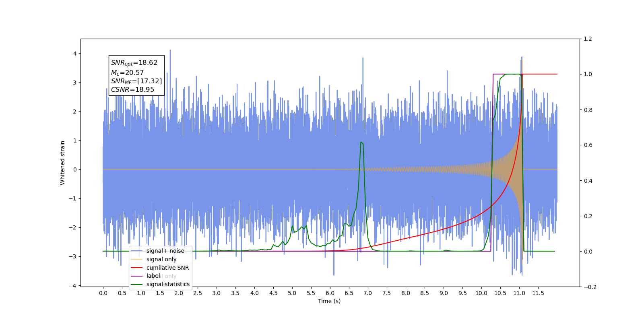Click the 10.5 tick on the time axis
This screenshot has width=644, height=322.
pyautogui.click(x=500, y=293)
